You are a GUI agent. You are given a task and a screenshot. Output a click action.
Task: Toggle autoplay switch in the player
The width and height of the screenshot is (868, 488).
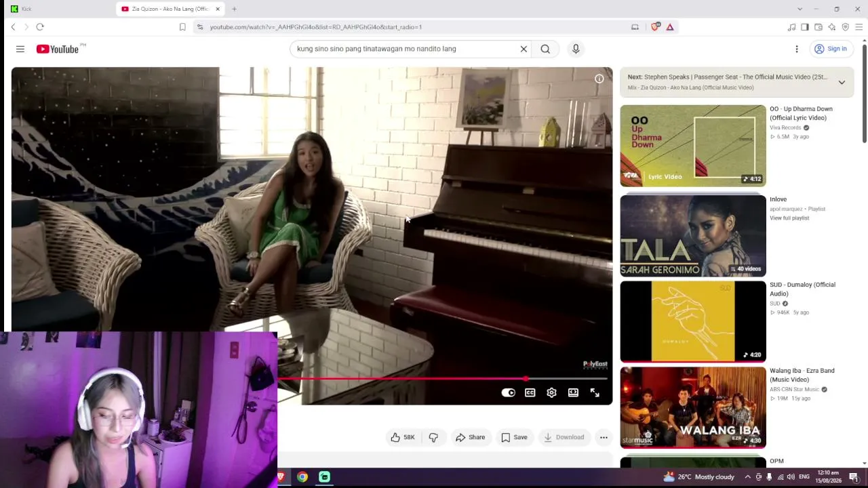tap(508, 392)
